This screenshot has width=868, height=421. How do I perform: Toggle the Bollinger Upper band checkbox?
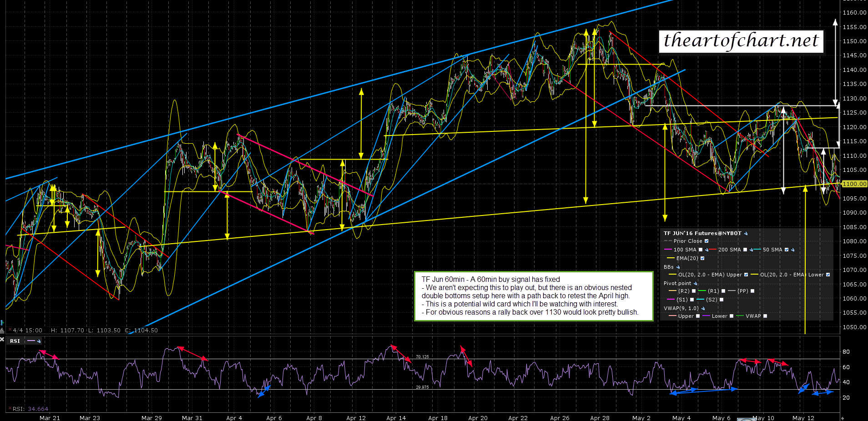[746, 275]
